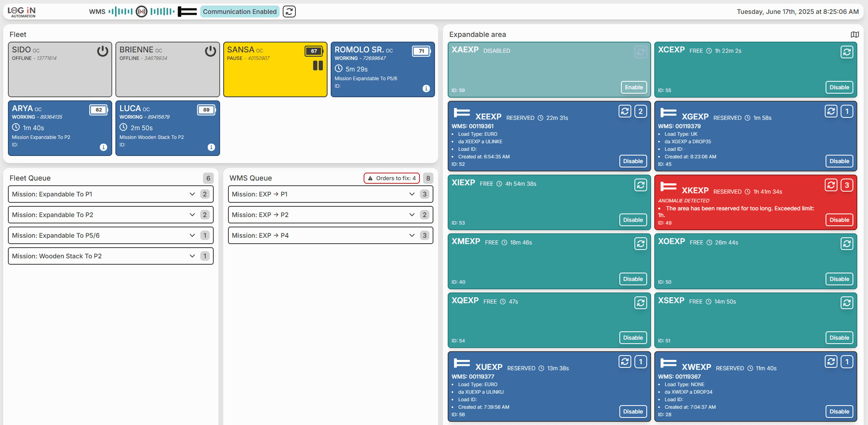Disable the XSEXP area
The width and height of the screenshot is (868, 425).
pos(839,338)
